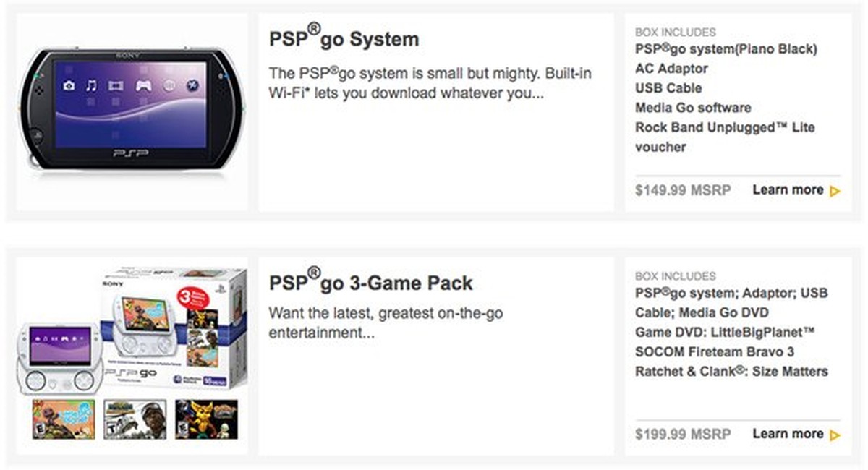Click the globe network icon on the PSP screen
The height and width of the screenshot is (470, 868).
click(169, 86)
